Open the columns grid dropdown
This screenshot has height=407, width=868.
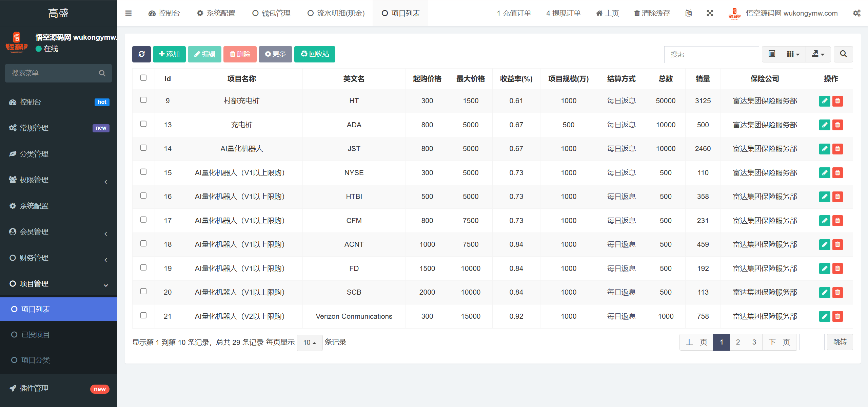coord(793,54)
